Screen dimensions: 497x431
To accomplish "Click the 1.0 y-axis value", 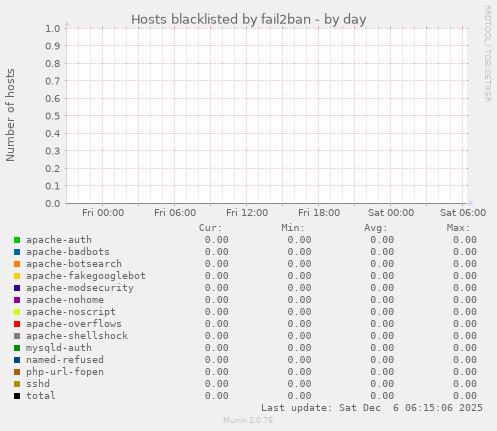I will coord(53,28).
